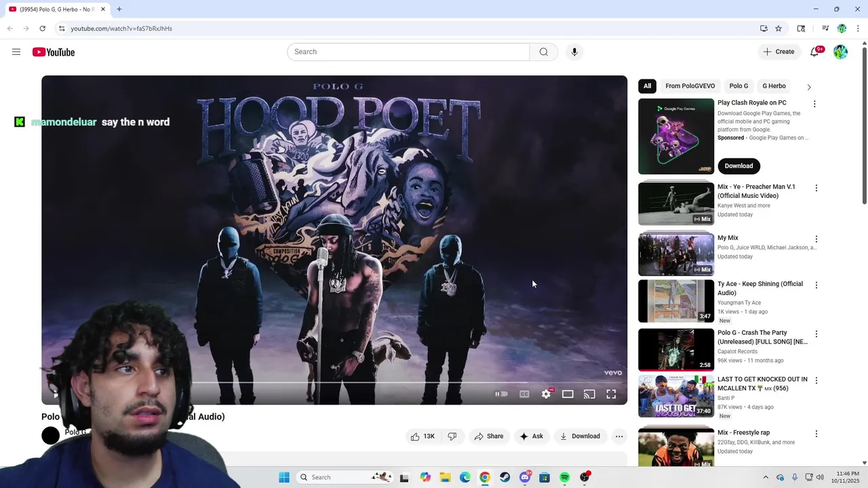Open options for Preacher Man mix
Screen dimensions: 868x488
[x=816, y=188]
